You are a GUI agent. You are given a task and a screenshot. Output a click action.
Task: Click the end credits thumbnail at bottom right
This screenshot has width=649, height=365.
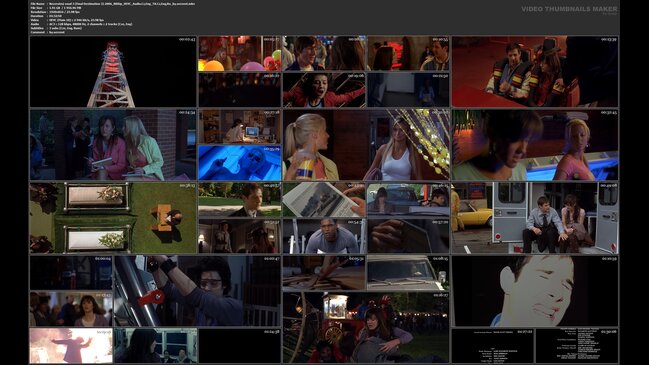coord(577,346)
